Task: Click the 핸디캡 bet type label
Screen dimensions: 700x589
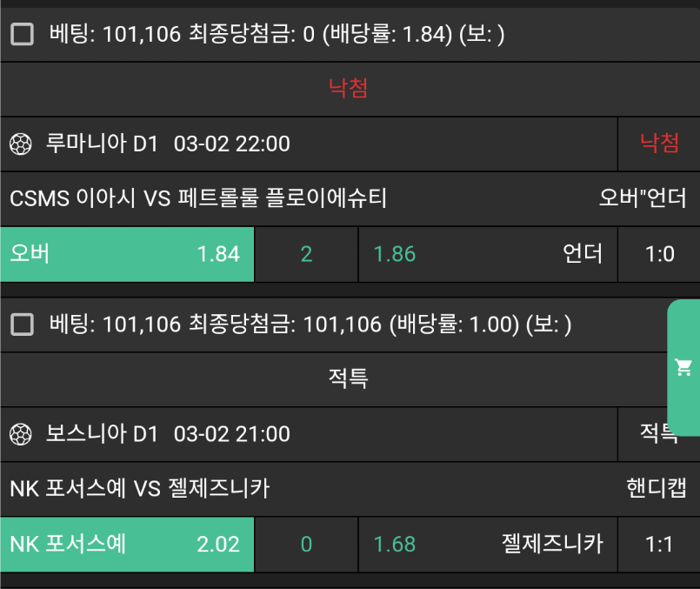Action: click(x=656, y=489)
